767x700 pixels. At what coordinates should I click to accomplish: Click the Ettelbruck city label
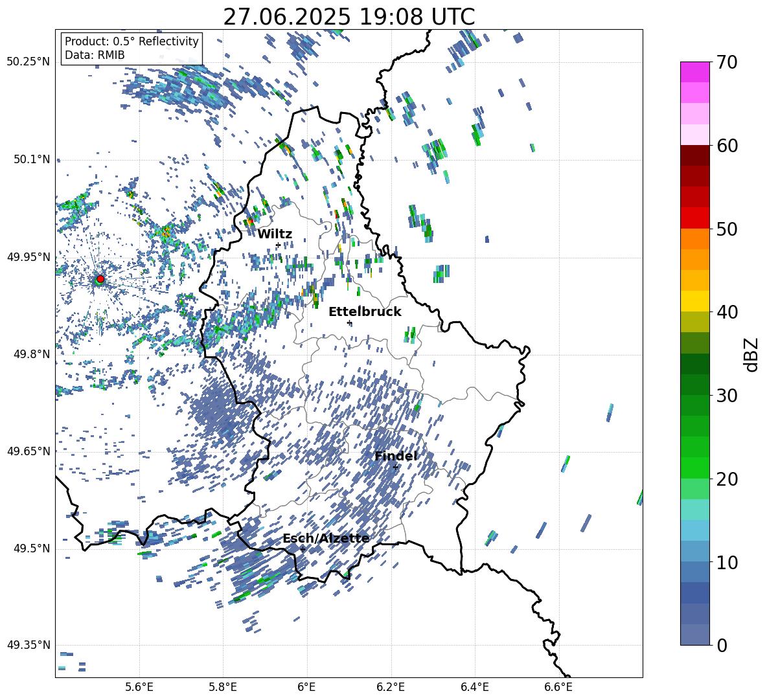click(365, 312)
